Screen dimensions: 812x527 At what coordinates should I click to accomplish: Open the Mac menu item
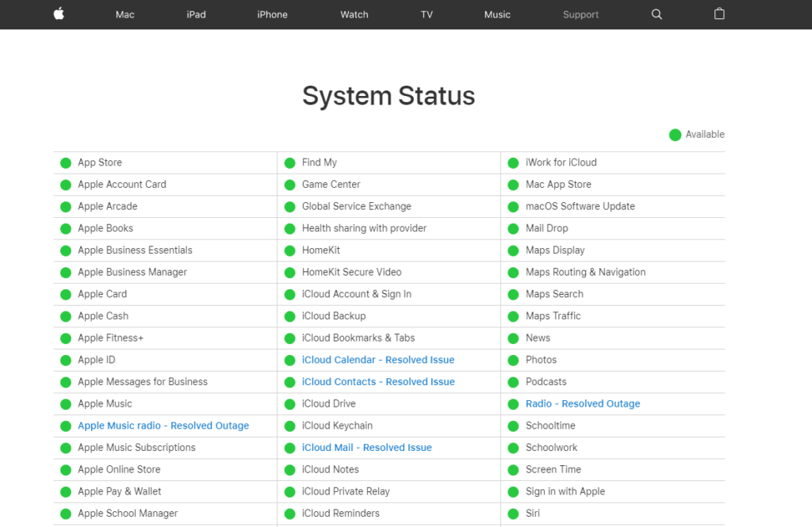coord(125,14)
